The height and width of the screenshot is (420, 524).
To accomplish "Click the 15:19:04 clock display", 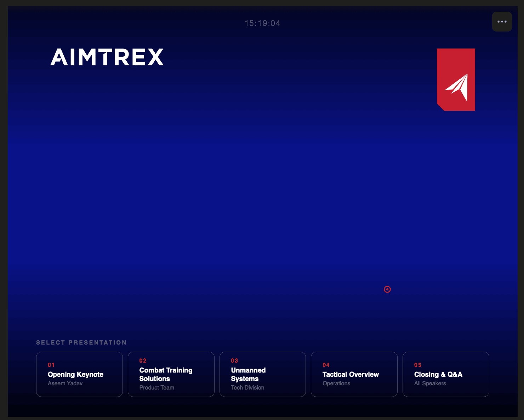I will click(x=263, y=23).
